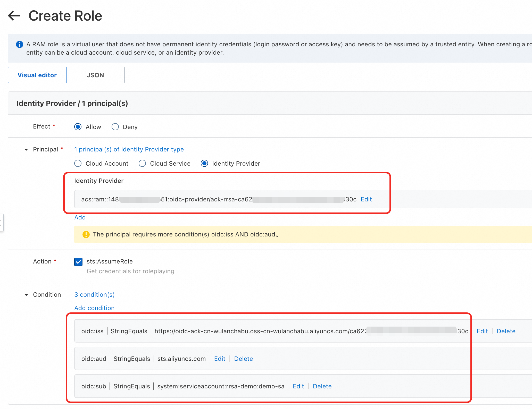Toggle the sts:AssumeRole checkbox
The image size is (532, 409).
pyautogui.click(x=78, y=262)
